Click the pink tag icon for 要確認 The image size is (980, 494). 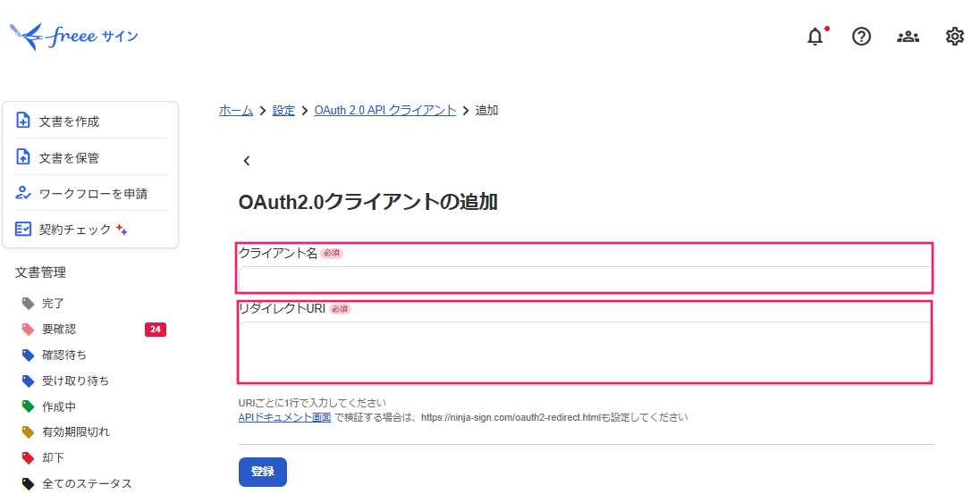(28, 329)
